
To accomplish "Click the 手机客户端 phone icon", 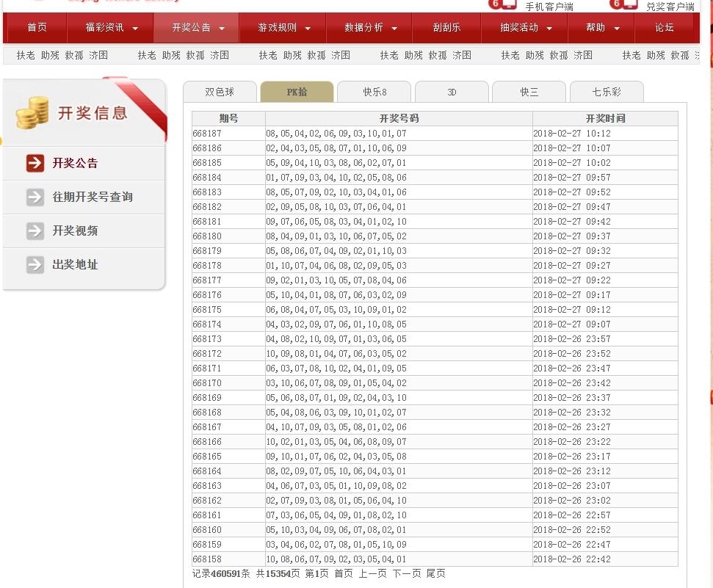I will click(502, 4).
